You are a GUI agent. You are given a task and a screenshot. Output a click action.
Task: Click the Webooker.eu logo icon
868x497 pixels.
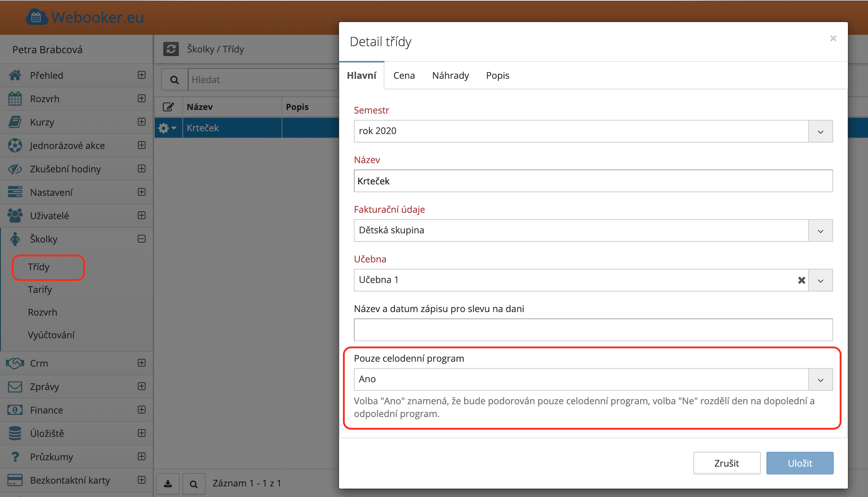click(37, 17)
